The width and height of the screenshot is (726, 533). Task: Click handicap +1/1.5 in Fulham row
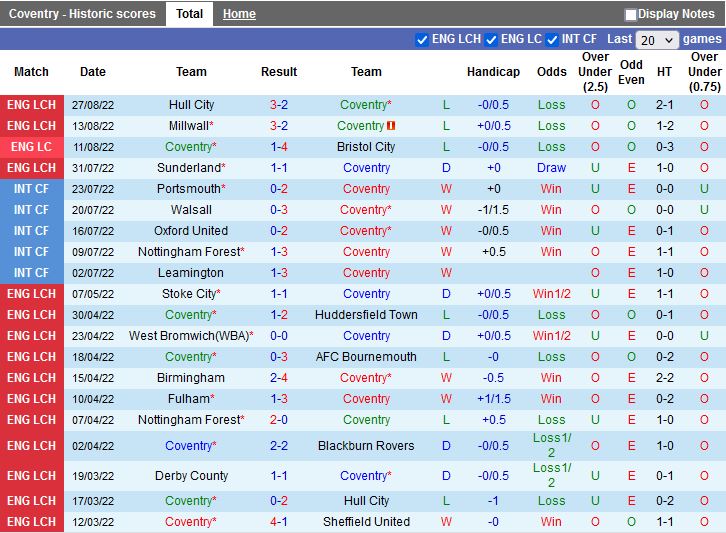tap(493, 399)
